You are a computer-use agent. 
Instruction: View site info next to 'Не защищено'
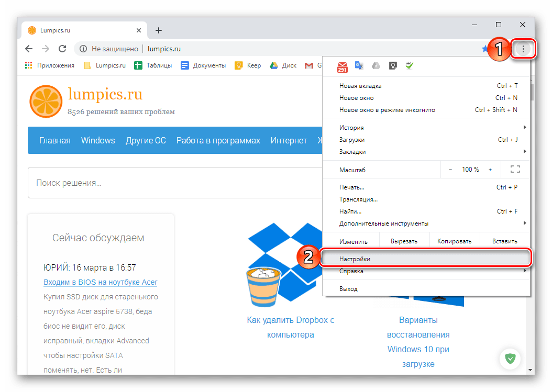pyautogui.click(x=83, y=49)
